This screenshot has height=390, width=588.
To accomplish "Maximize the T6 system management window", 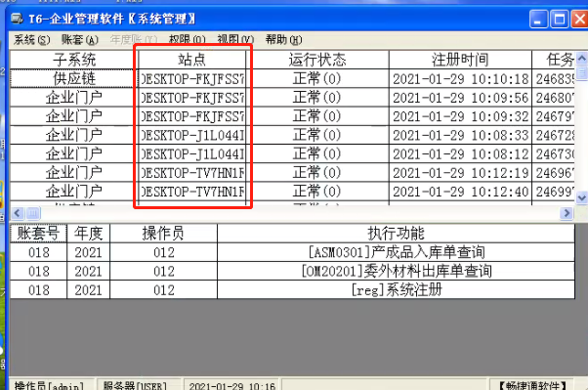I will point(559,20).
